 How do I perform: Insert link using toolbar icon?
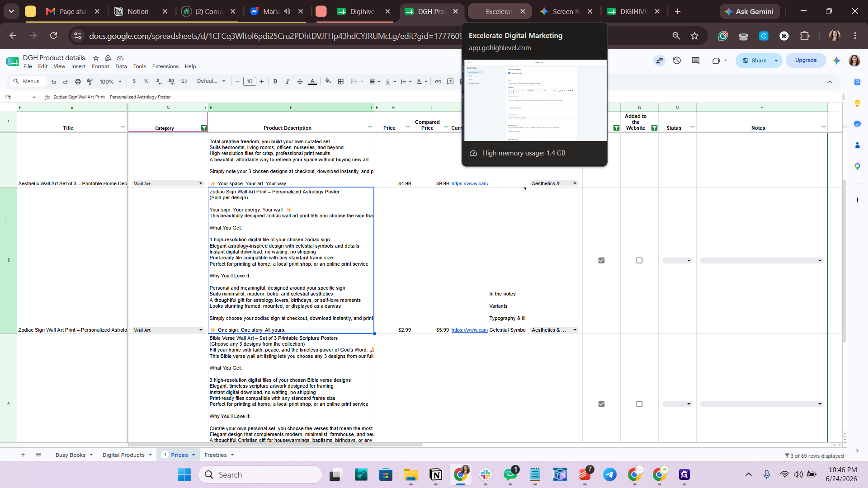[438, 81]
